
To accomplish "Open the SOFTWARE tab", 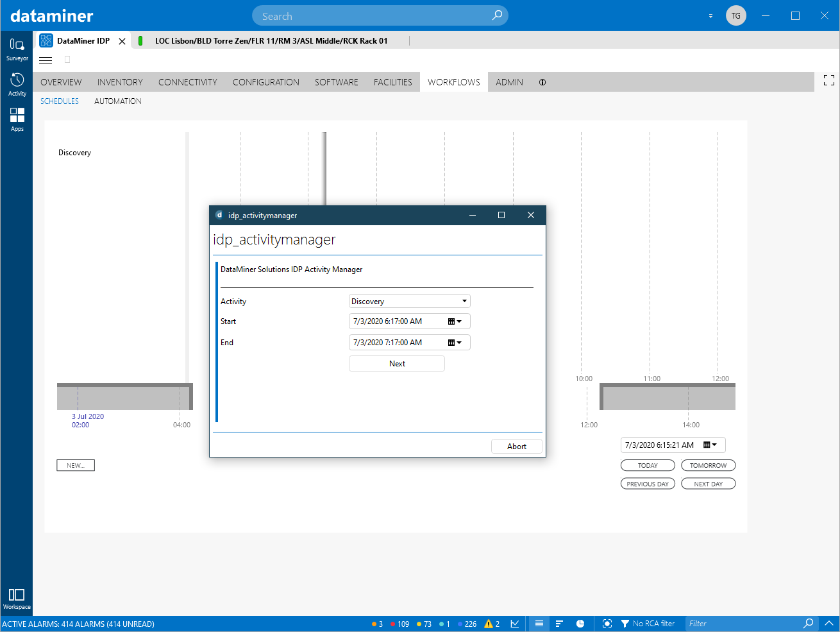I will (337, 82).
